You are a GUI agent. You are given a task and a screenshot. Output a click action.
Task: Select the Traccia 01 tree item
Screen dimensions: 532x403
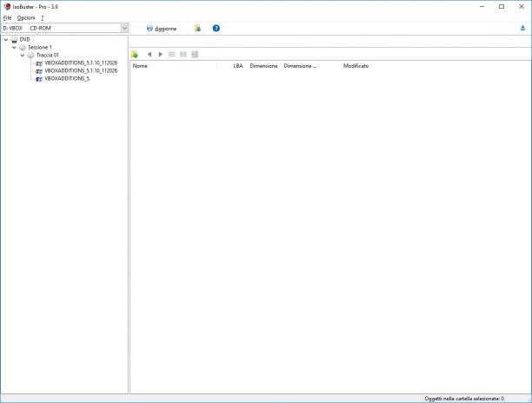[x=48, y=56]
